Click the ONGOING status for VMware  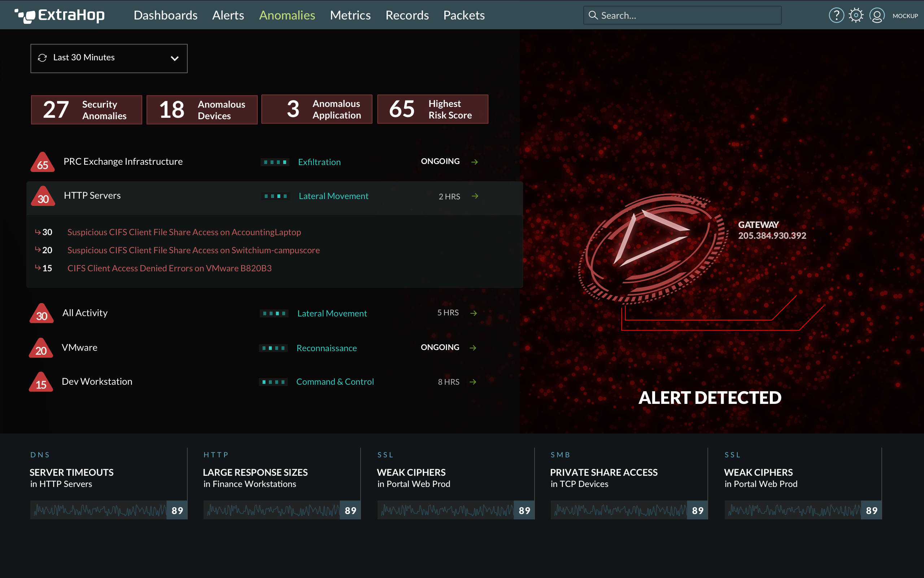(x=440, y=348)
